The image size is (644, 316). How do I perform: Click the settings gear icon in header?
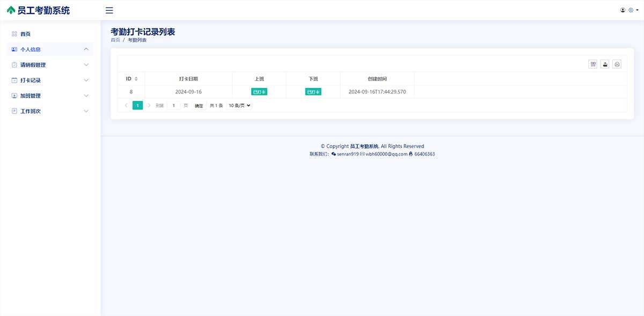click(x=631, y=10)
